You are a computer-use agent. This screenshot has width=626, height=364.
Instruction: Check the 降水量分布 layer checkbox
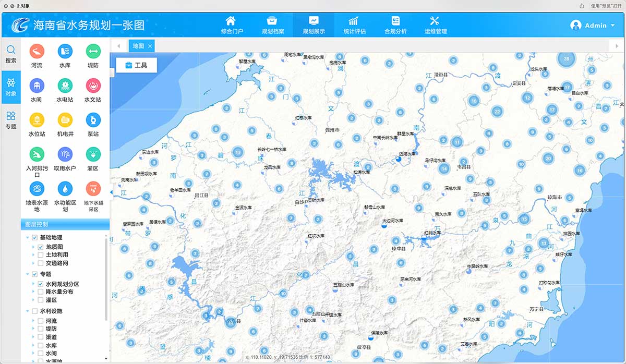click(41, 292)
